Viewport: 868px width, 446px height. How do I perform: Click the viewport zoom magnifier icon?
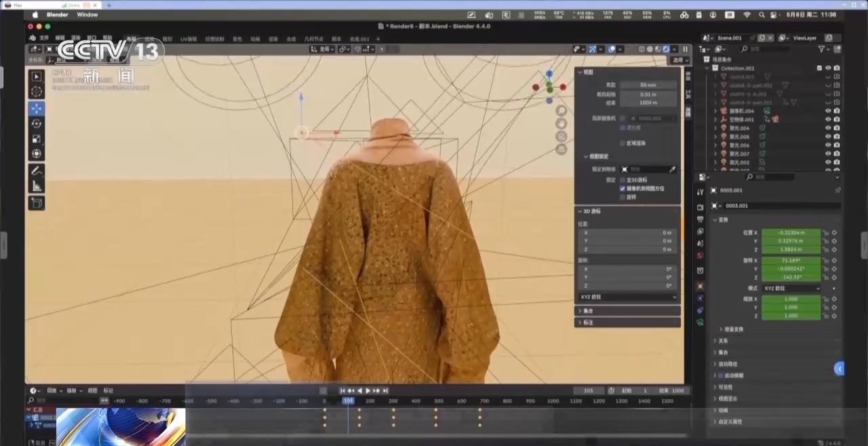pos(561,111)
